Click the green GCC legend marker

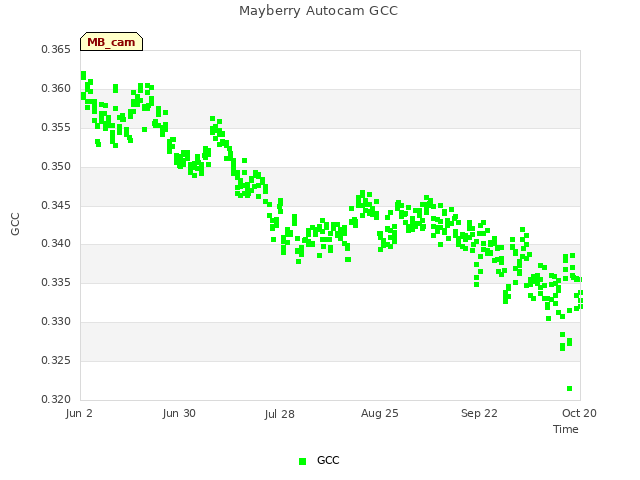click(302, 461)
